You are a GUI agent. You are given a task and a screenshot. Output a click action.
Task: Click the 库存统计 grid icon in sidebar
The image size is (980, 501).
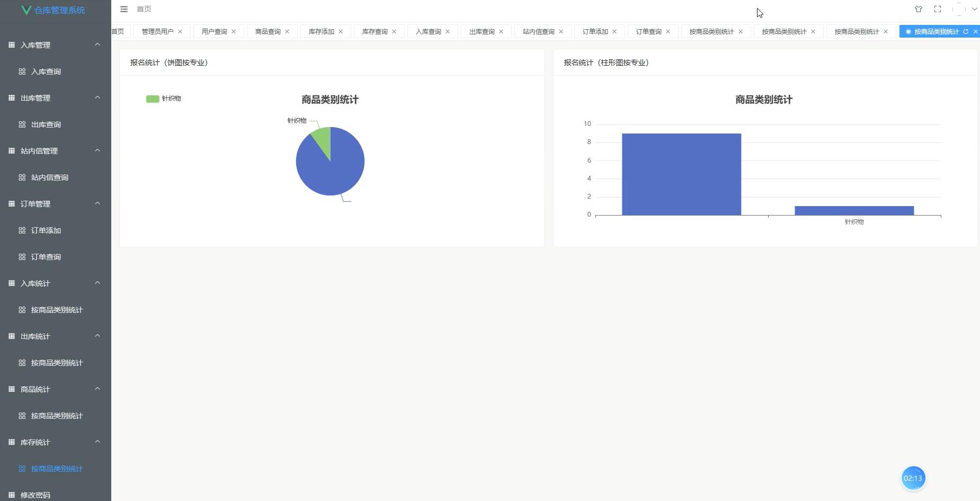(12, 442)
